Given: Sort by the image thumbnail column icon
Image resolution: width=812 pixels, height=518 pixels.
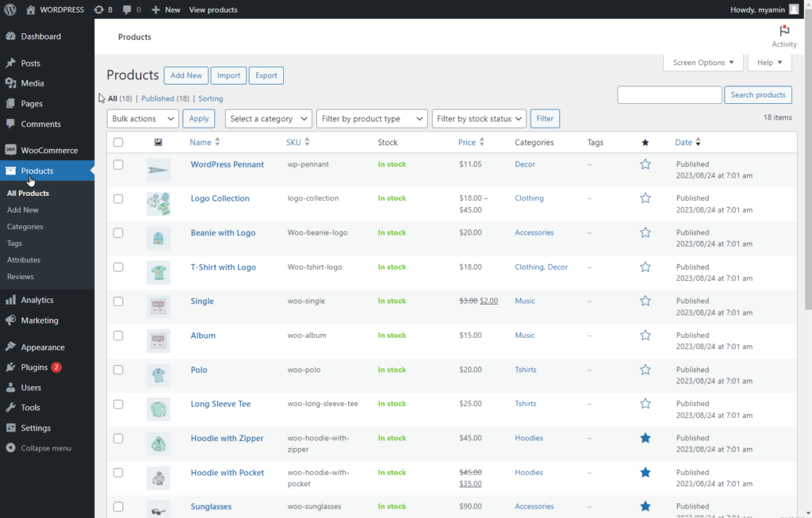Looking at the screenshot, I should (159, 142).
